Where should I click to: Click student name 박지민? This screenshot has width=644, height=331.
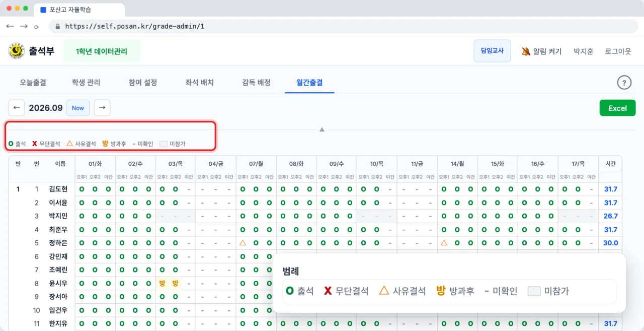click(x=58, y=216)
